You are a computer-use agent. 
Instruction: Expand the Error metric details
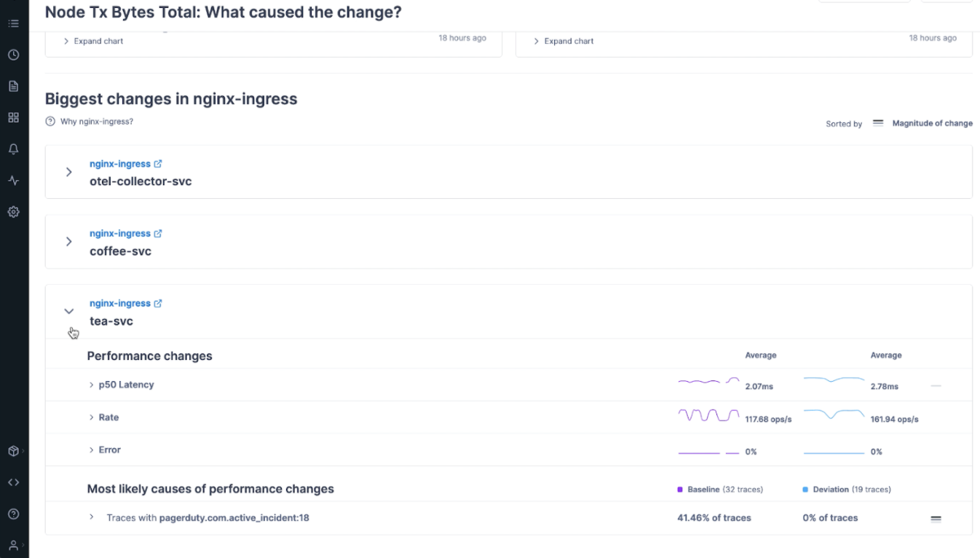pos(92,450)
